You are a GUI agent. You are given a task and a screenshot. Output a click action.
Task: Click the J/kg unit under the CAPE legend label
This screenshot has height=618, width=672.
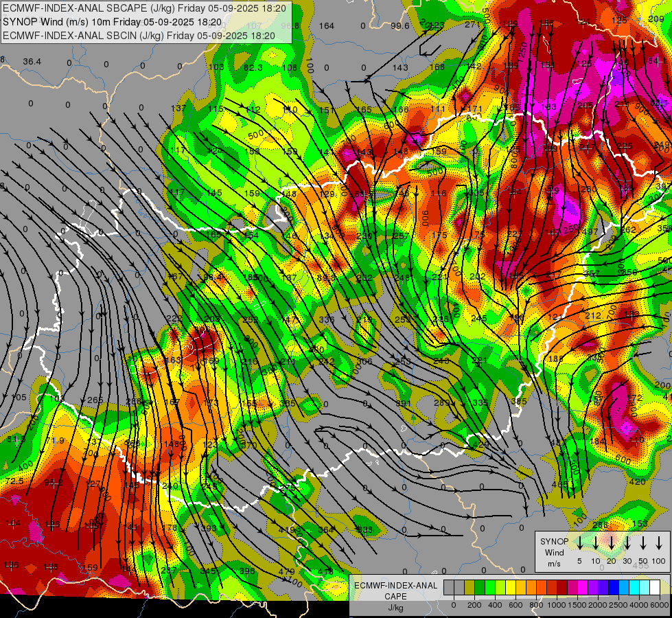395,608
